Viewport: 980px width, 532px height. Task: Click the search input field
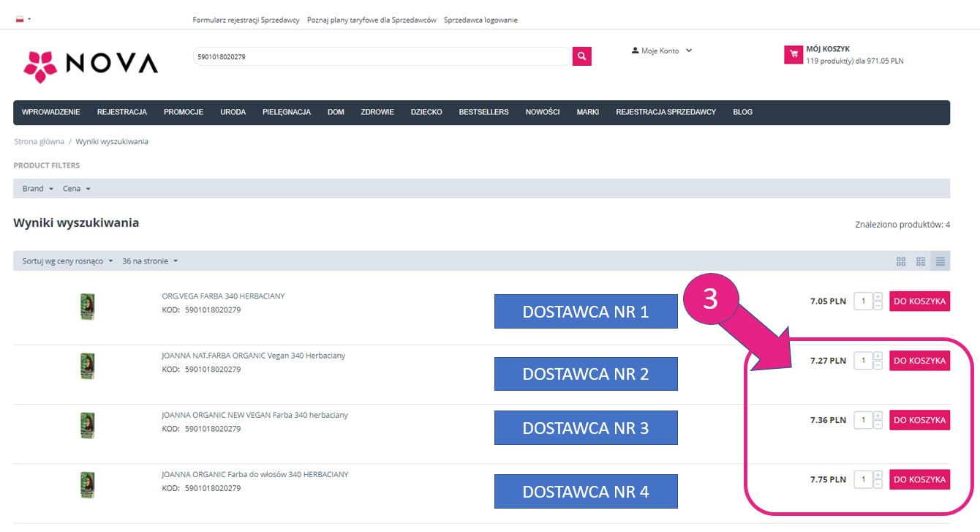[380, 56]
